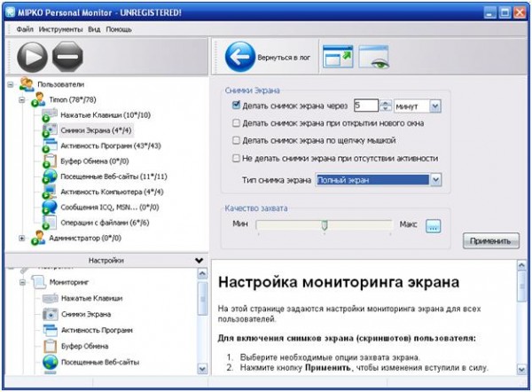532x392 pixels.
Task: Toggle Делать снимок экрана через checkbox
Action: [x=236, y=106]
